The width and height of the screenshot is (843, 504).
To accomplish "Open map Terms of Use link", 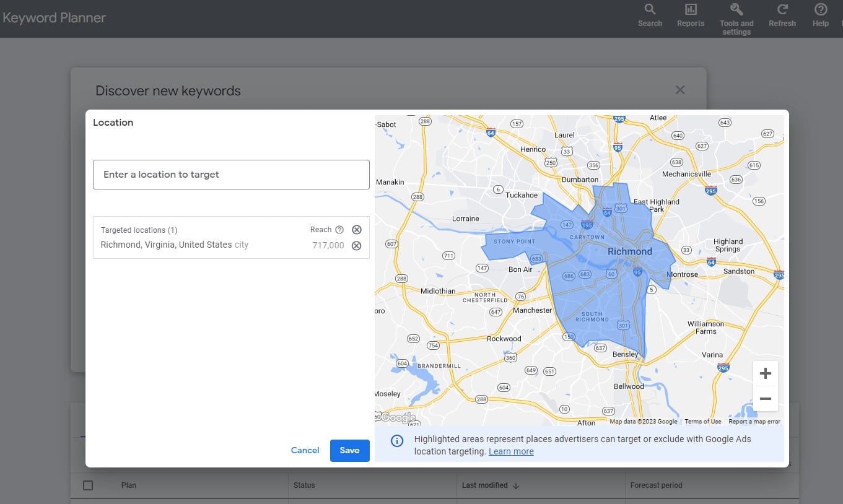I will coord(702,422).
